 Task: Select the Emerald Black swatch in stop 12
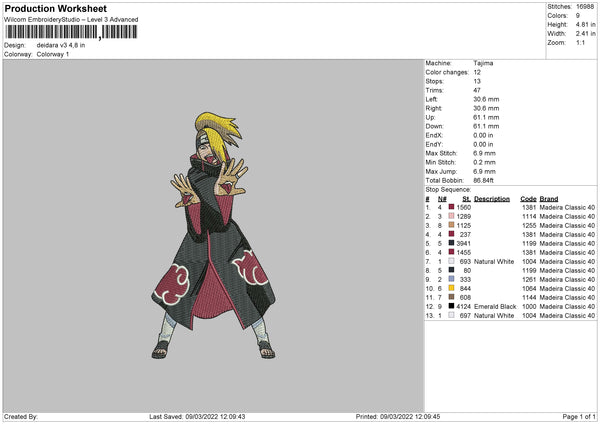pyautogui.click(x=451, y=306)
